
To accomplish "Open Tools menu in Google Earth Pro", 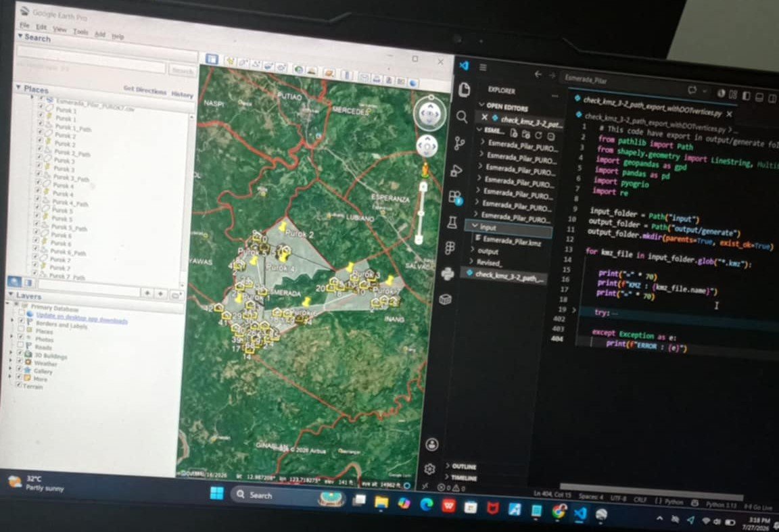I will (x=80, y=32).
